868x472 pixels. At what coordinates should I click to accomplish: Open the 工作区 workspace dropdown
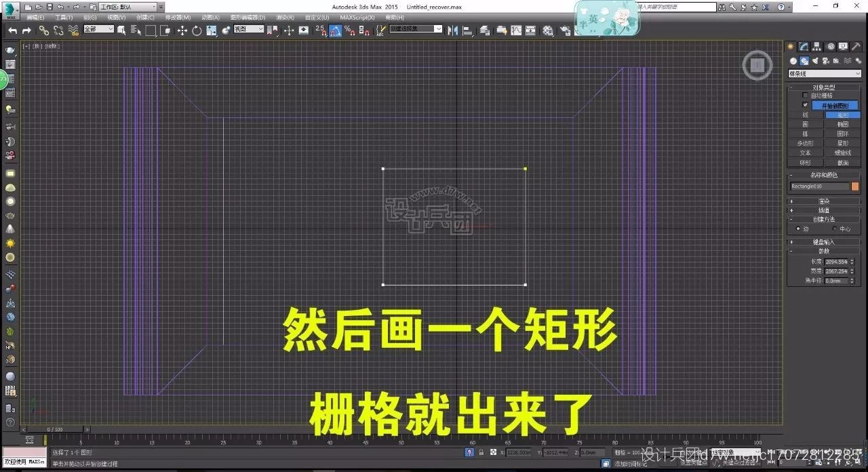point(127,7)
